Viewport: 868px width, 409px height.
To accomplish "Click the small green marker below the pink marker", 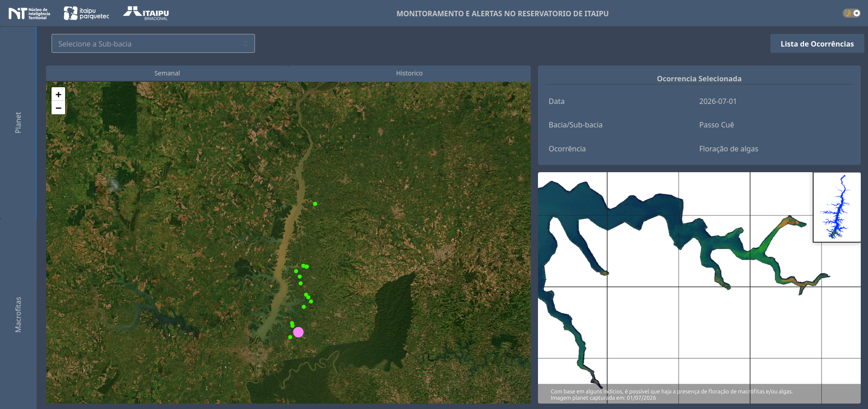I will (290, 337).
